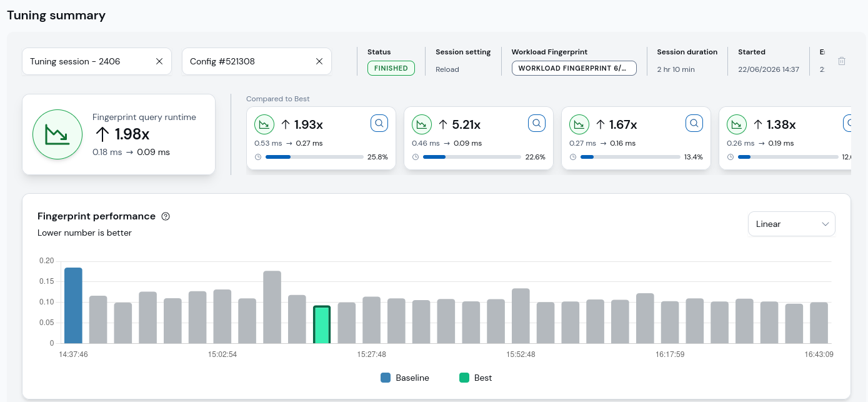Clear the Config #521308 selection

[319, 61]
